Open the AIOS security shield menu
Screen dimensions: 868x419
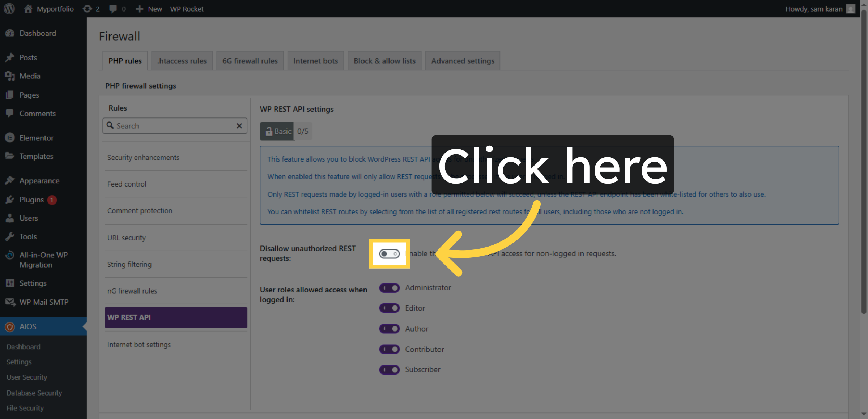click(x=27, y=326)
